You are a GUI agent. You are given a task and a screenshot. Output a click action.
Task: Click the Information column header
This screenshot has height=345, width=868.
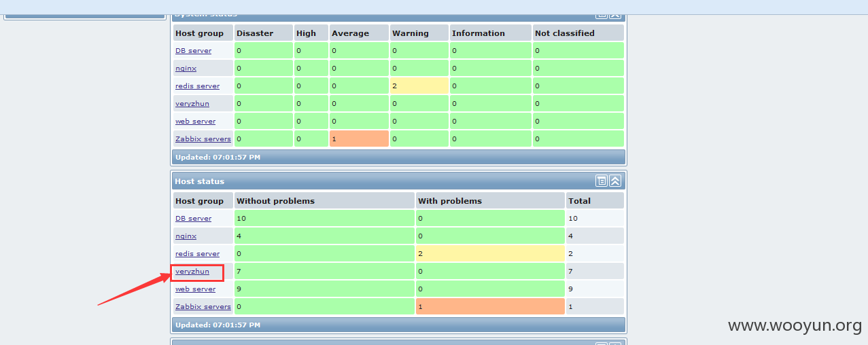tap(491, 33)
